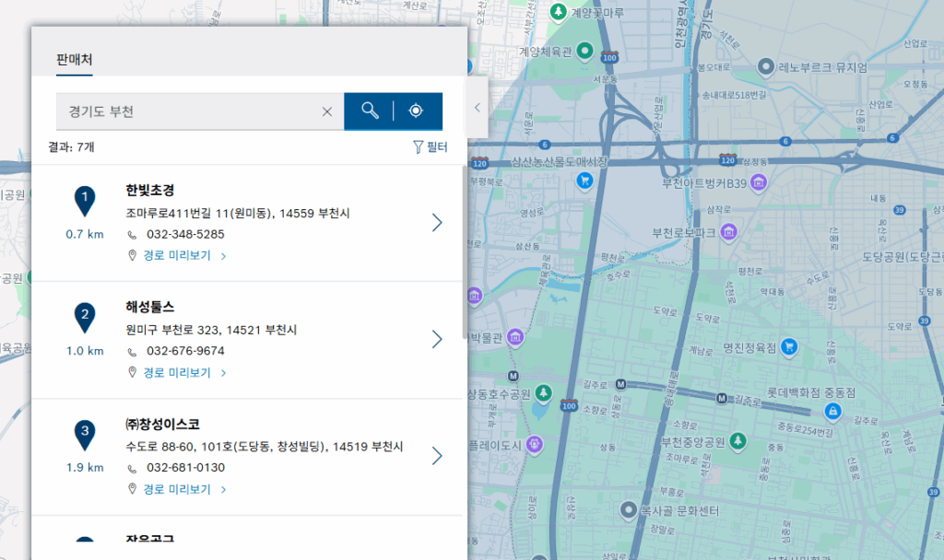Click 박물관 museum marker on map
This screenshot has width=944, height=560.
(515, 337)
